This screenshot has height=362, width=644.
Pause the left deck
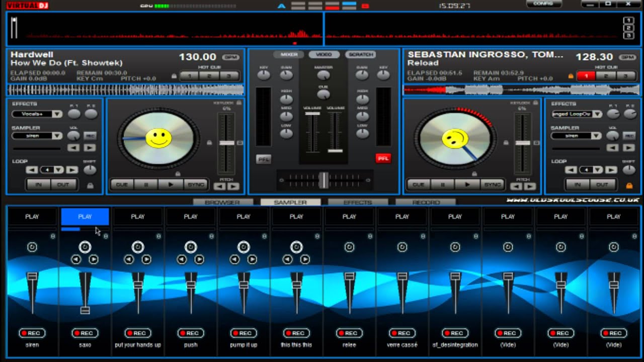pyautogui.click(x=146, y=185)
